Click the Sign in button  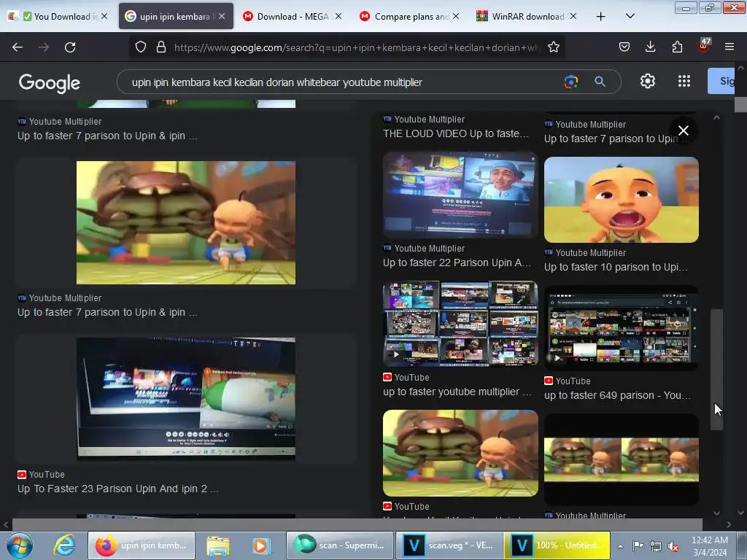tap(721, 81)
